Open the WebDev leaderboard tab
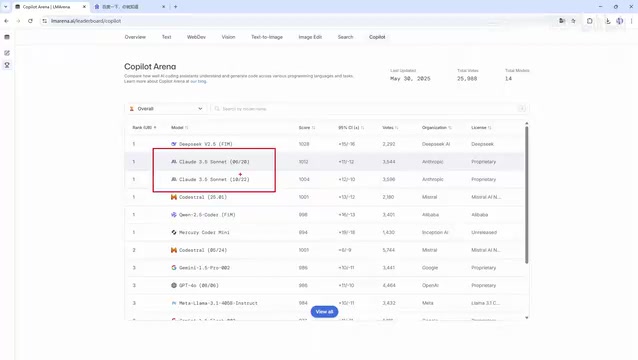The width and height of the screenshot is (638, 360). click(196, 37)
